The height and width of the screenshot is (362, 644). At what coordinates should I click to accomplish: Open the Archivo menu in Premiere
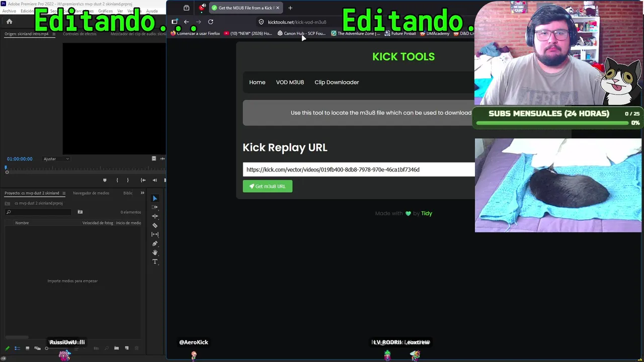tap(9, 11)
